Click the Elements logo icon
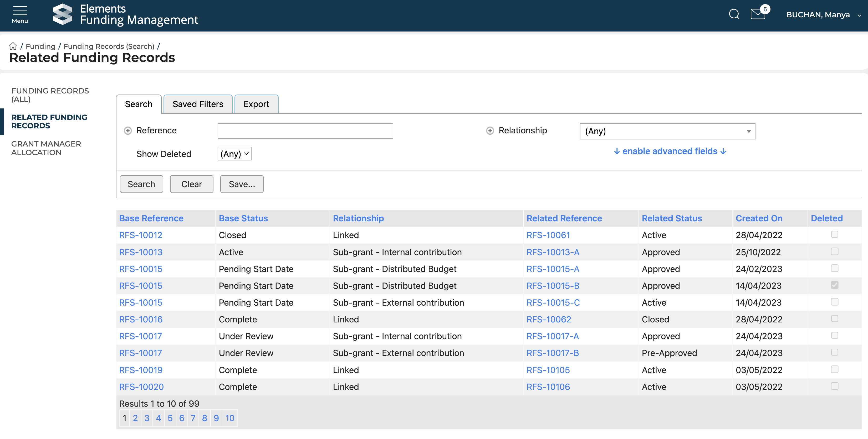Viewport: 868px width, 439px height. 63,14
